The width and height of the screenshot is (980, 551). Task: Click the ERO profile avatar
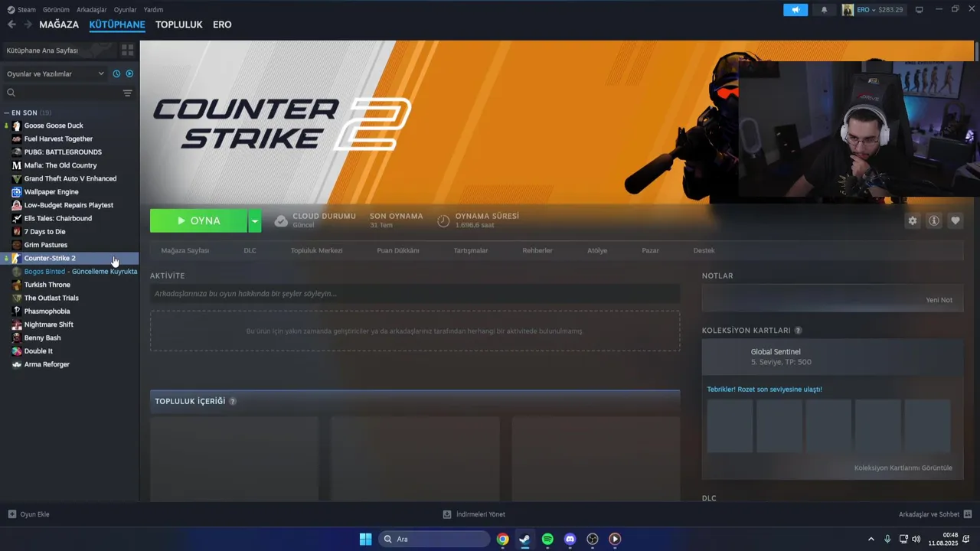848,10
